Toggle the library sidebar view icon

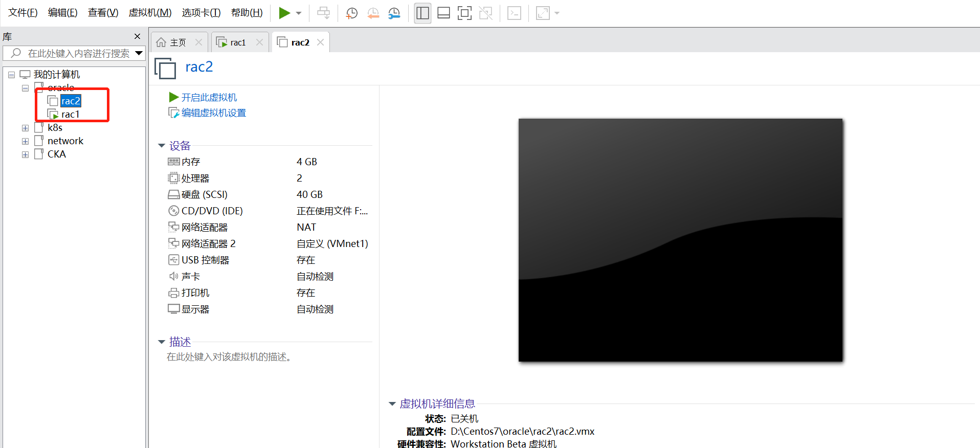422,13
